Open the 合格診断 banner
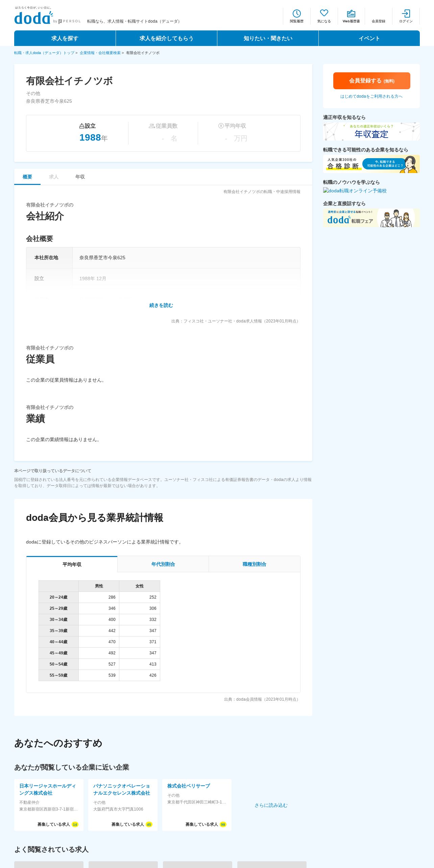The image size is (434, 868). pos(371,164)
